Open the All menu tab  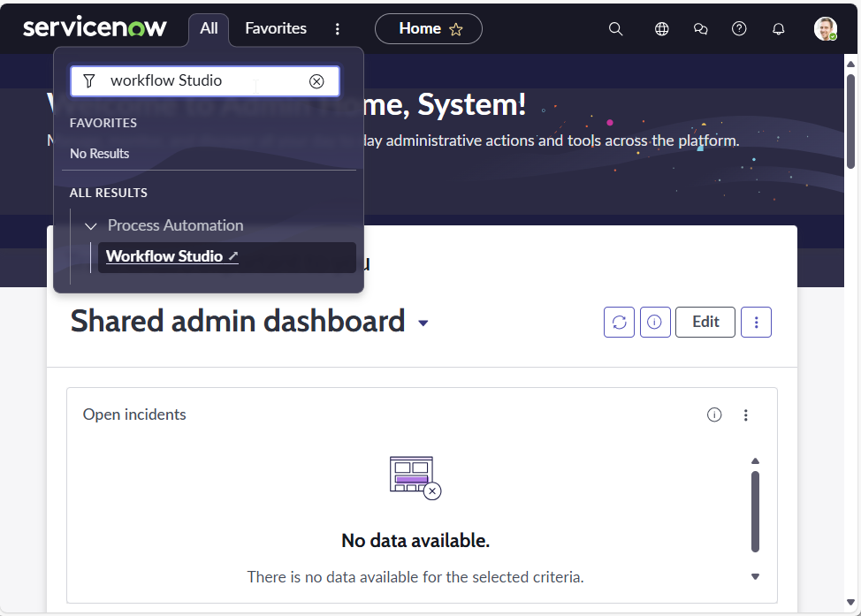coord(209,28)
